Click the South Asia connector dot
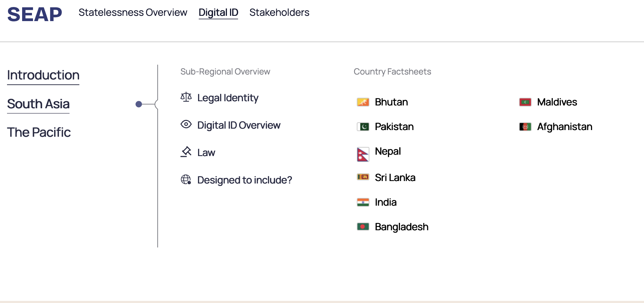Screen dimensions: 644x303 pyautogui.click(x=139, y=104)
